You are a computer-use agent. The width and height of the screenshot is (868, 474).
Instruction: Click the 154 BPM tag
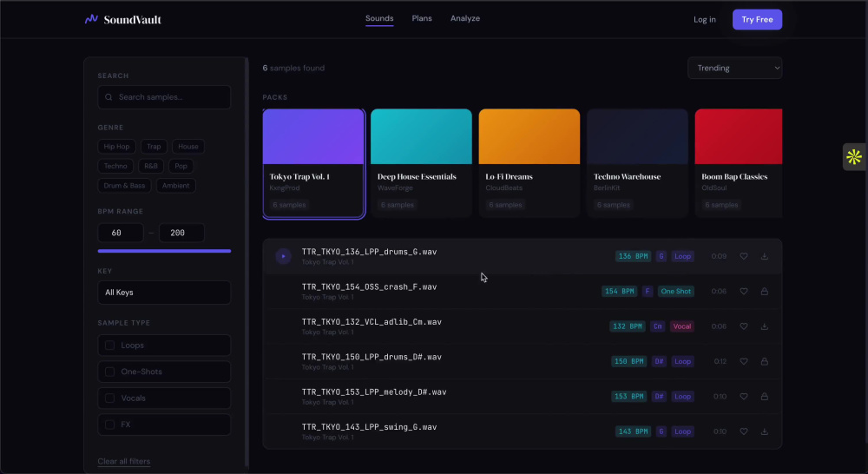tap(620, 292)
